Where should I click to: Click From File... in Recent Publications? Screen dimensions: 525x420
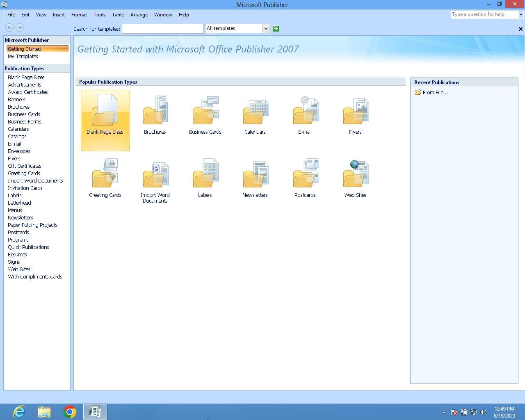(435, 93)
